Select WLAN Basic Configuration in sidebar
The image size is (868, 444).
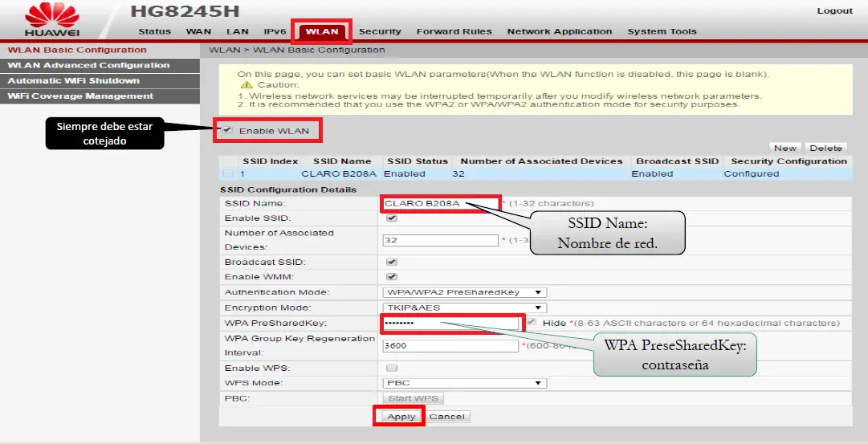pos(100,50)
